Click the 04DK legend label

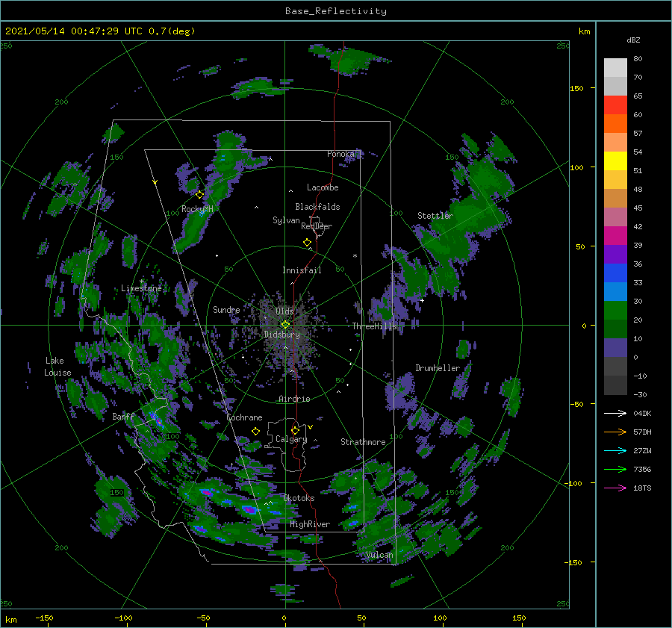pyautogui.click(x=642, y=414)
